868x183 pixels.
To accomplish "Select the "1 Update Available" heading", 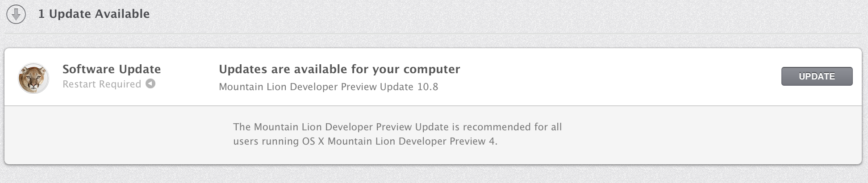I will pyautogui.click(x=94, y=14).
